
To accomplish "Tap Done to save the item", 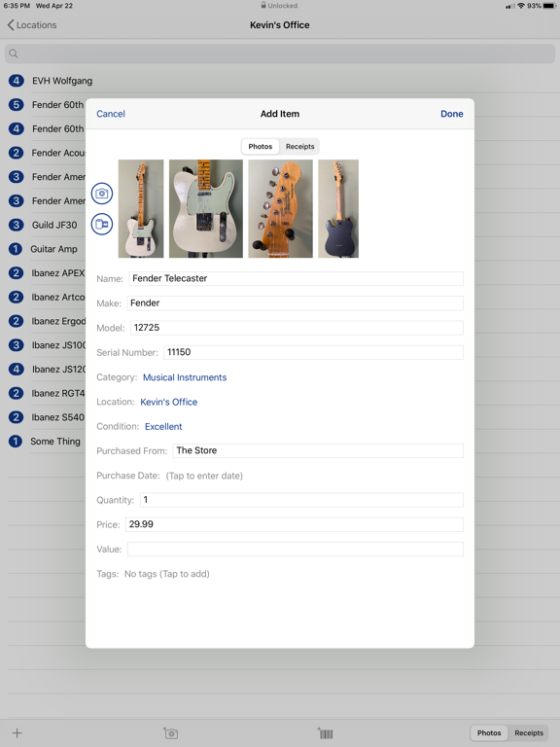I will [451, 114].
